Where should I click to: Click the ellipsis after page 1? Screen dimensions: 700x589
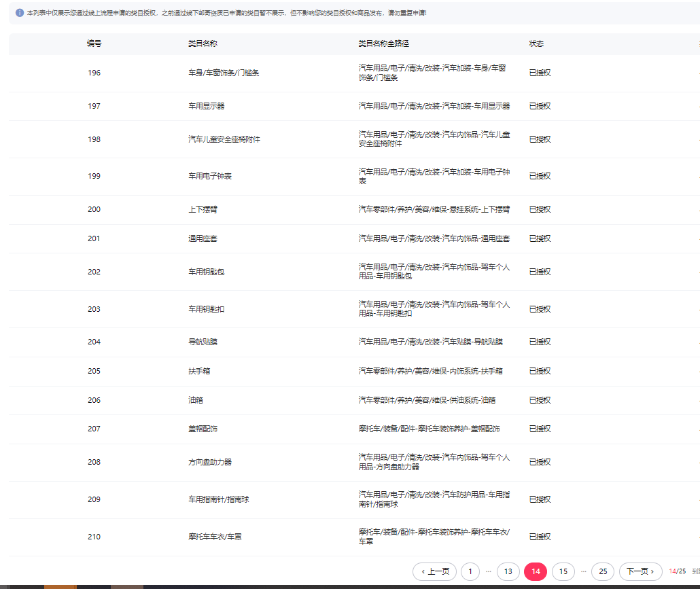(489, 571)
